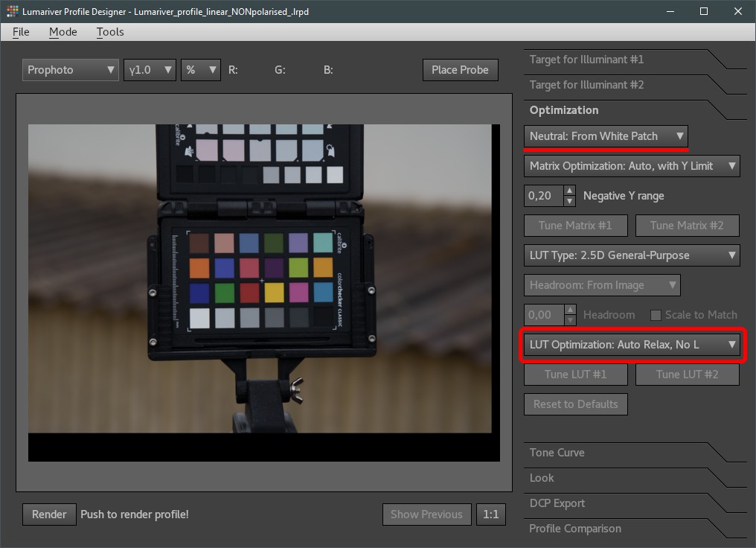Open LUT Optimization Auto Relax dropdown
This screenshot has width=756, height=548.
[632, 345]
